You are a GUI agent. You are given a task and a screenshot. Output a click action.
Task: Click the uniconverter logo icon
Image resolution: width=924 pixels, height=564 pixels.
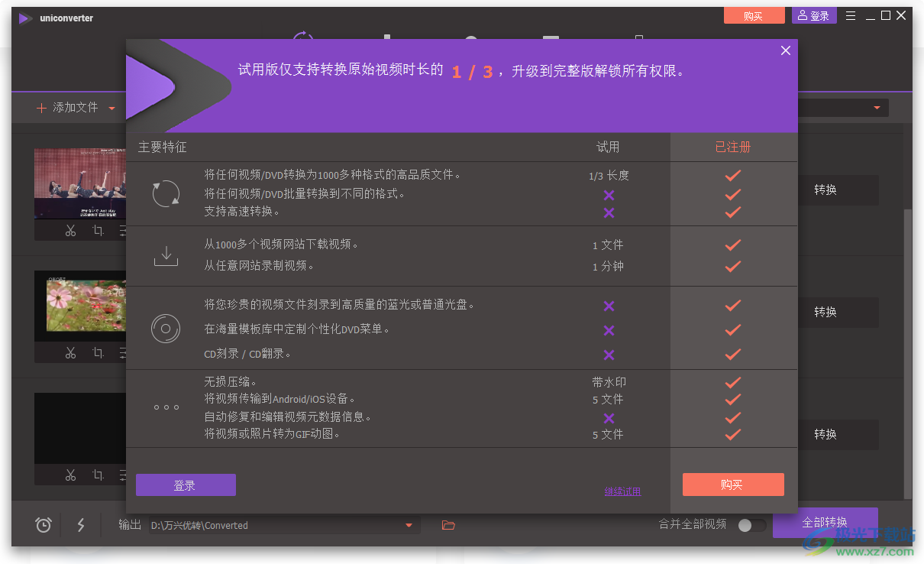tap(25, 18)
